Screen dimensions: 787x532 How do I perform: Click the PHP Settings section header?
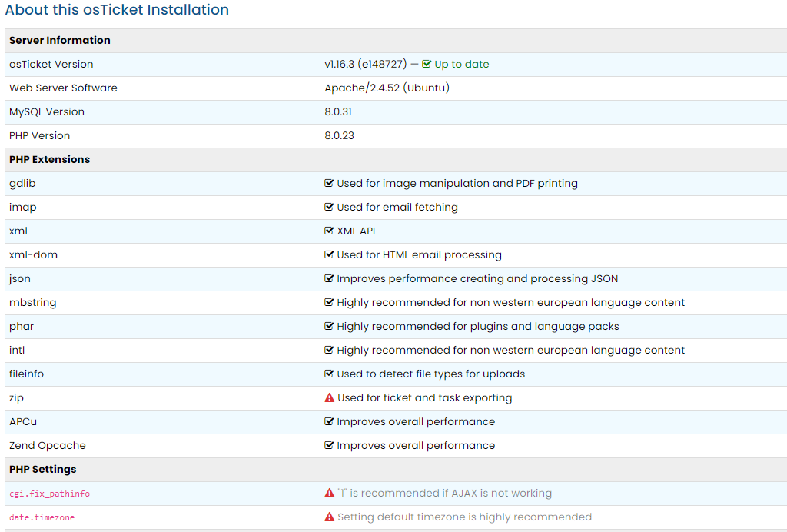point(42,470)
